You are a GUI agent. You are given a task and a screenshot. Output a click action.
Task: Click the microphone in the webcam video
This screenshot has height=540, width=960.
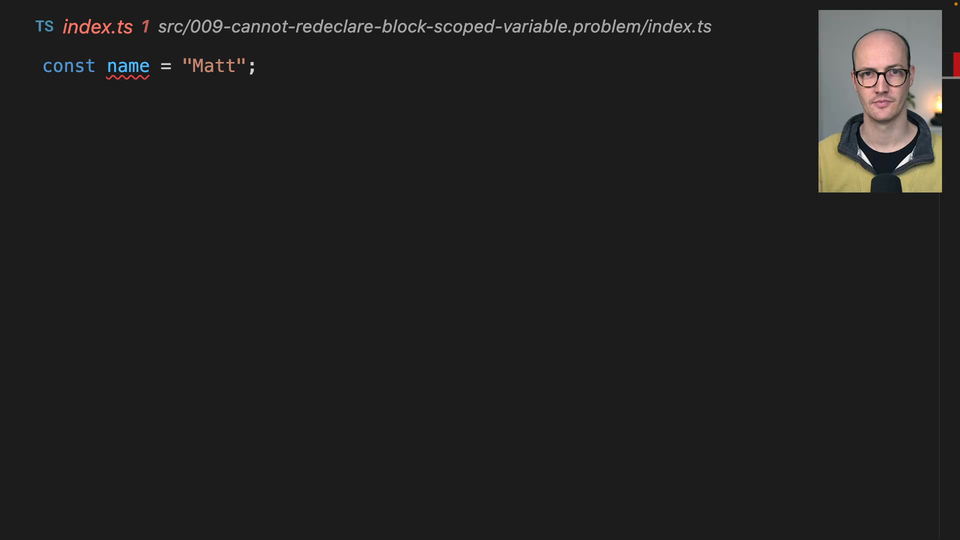pyautogui.click(x=885, y=182)
